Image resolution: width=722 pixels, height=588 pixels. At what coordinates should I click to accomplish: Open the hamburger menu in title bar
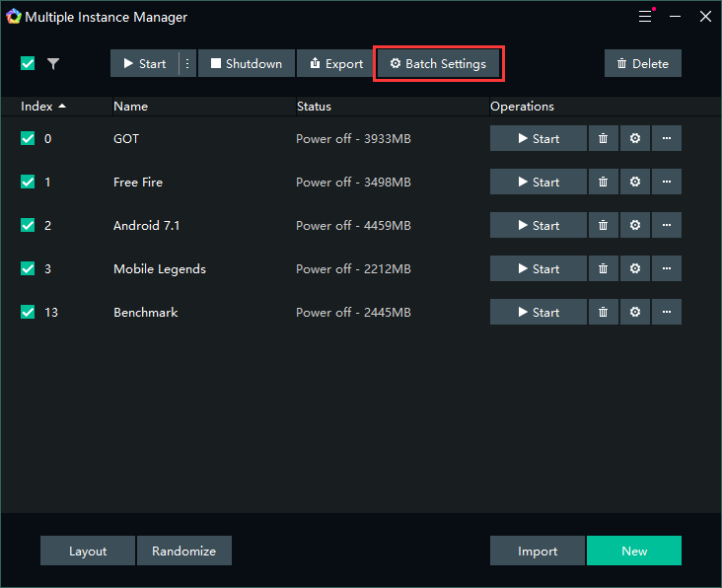pyautogui.click(x=645, y=17)
